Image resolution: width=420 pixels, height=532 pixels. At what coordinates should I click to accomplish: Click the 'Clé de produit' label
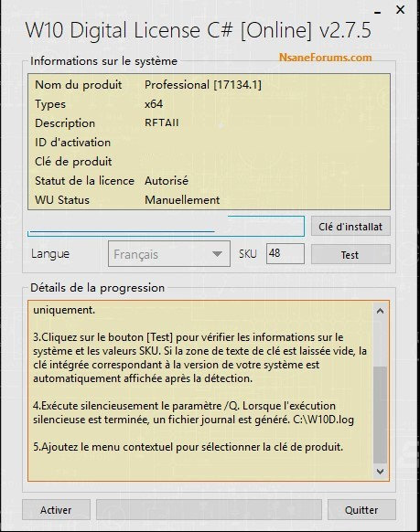point(73,162)
